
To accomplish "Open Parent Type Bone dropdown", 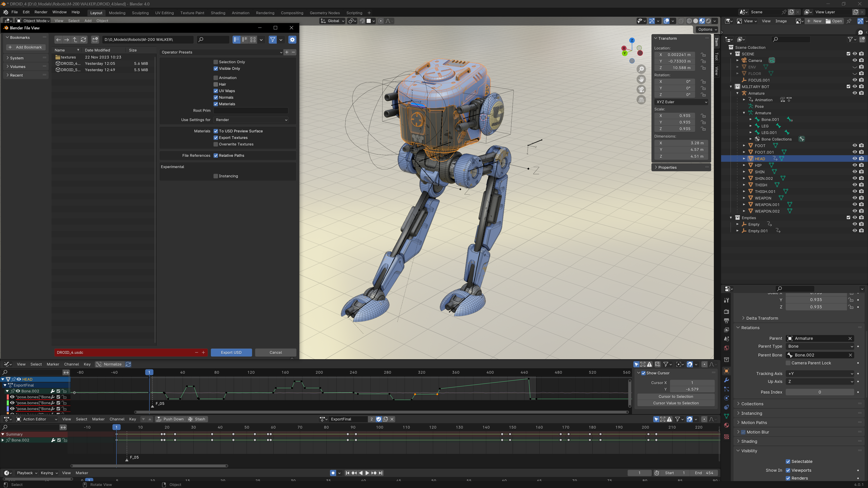I will [x=820, y=346].
